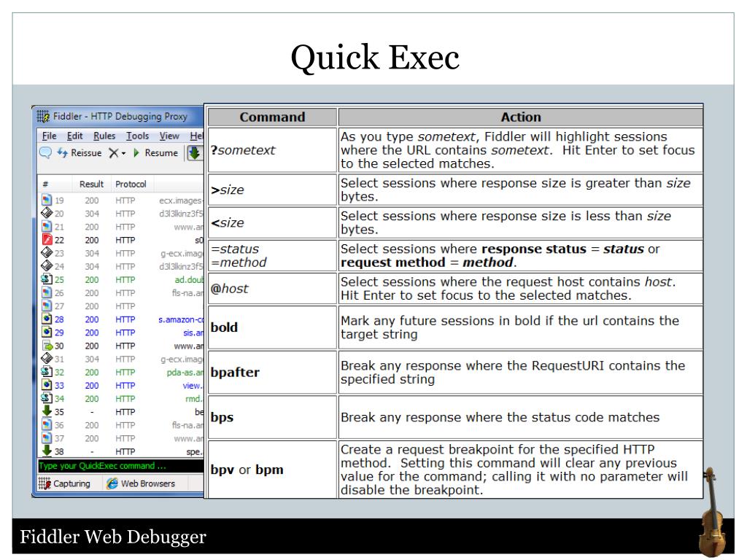Select host 'pda-as.ar' in session 32

click(x=185, y=372)
